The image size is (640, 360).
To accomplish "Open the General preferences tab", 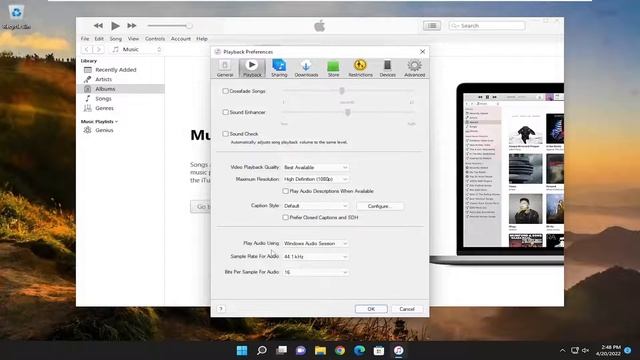I will 225,68.
